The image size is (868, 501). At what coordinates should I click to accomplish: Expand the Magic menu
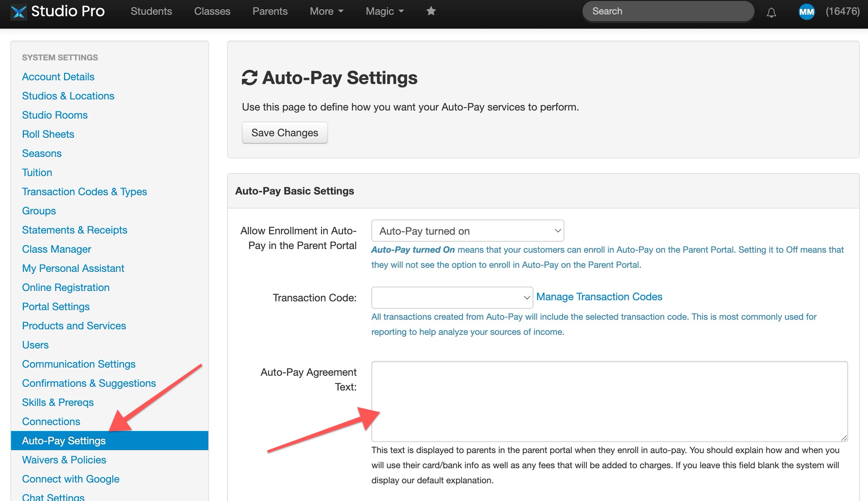tap(385, 11)
